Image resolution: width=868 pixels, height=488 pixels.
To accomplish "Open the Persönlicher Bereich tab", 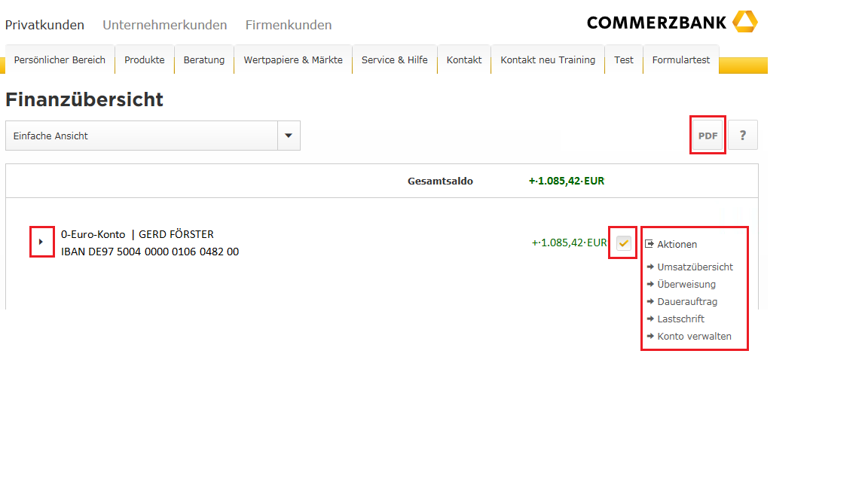I will 60,60.
